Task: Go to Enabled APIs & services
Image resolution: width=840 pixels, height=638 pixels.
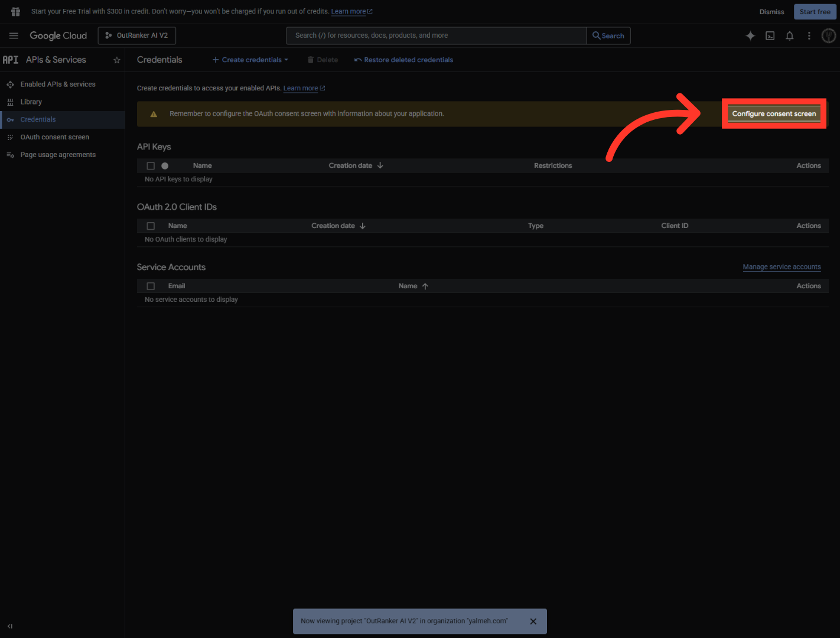Action: pos(57,84)
